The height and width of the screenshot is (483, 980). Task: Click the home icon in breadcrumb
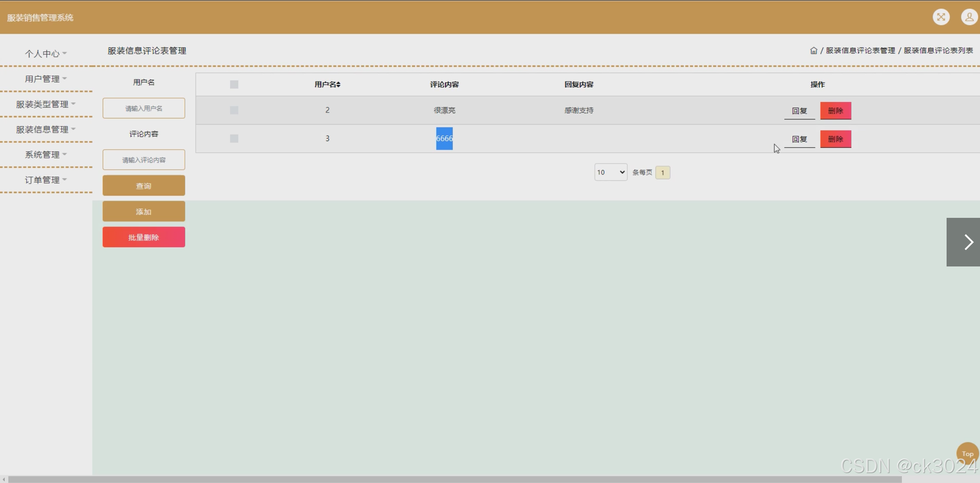pos(813,51)
